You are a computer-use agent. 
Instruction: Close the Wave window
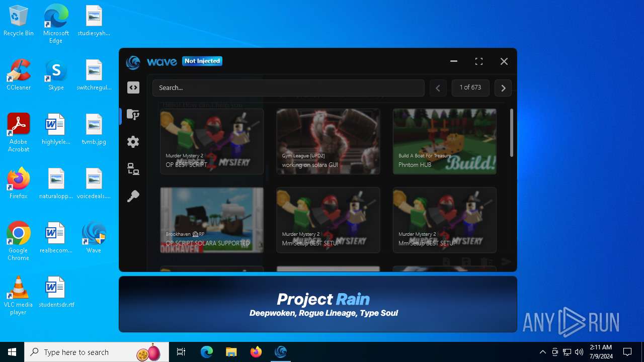click(504, 61)
